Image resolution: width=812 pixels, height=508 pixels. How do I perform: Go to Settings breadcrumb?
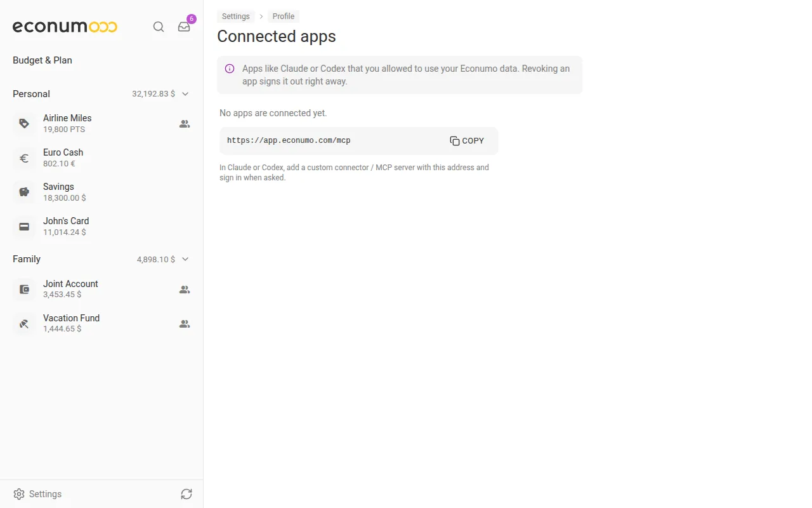tap(236, 17)
